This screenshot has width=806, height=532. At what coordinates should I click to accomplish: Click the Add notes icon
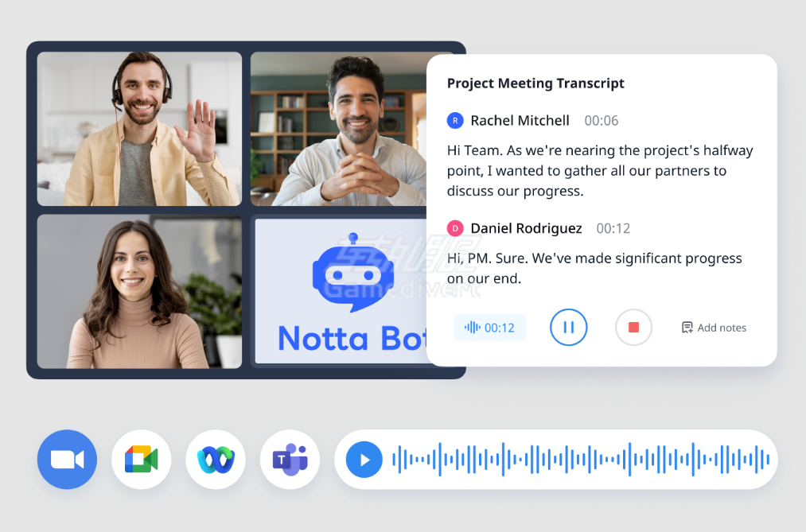click(687, 327)
